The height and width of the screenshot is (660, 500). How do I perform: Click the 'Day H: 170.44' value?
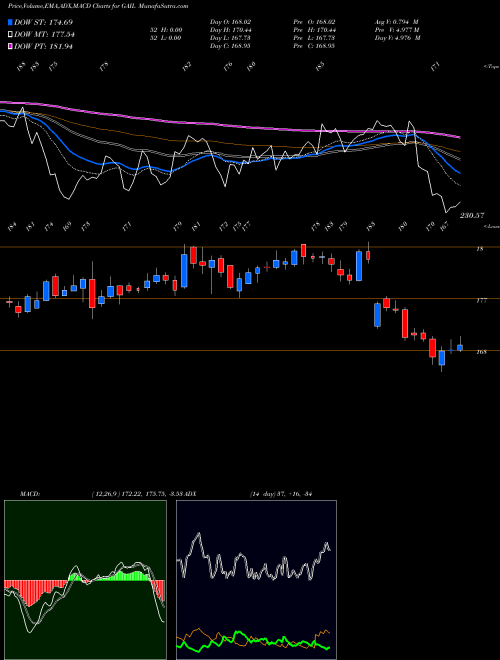tap(231, 30)
